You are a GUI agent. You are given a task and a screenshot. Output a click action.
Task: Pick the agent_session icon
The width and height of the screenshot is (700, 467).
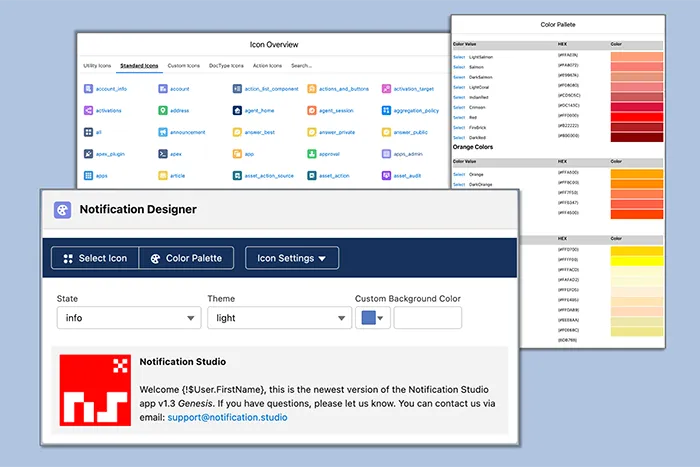point(312,110)
